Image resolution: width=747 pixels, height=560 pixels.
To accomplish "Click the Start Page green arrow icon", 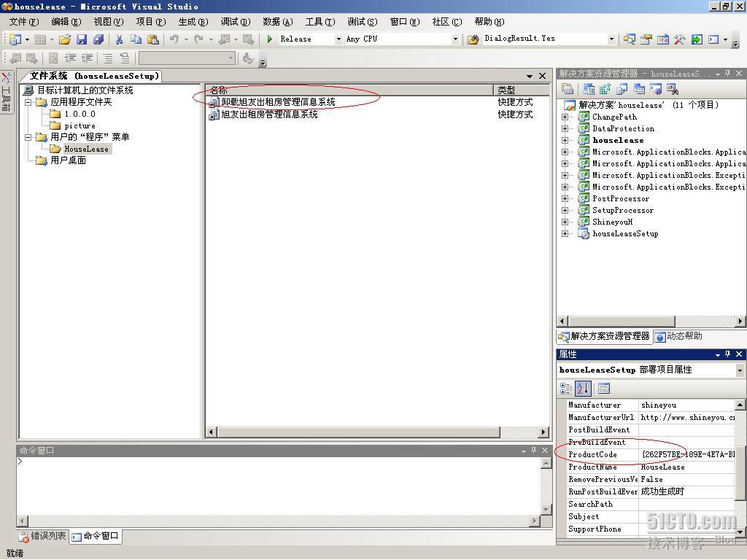I will (697, 39).
